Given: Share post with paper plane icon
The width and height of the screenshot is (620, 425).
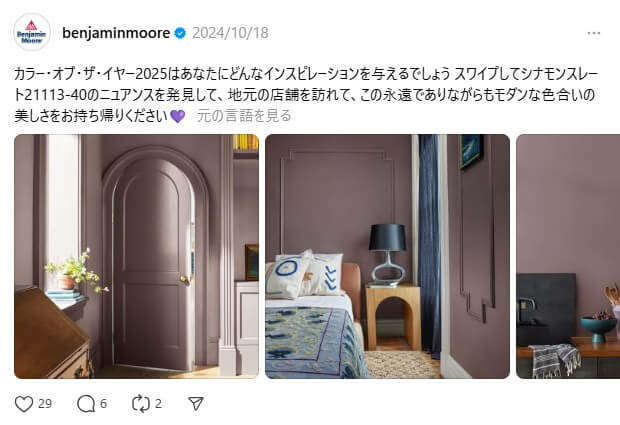Looking at the screenshot, I should click(x=196, y=403).
